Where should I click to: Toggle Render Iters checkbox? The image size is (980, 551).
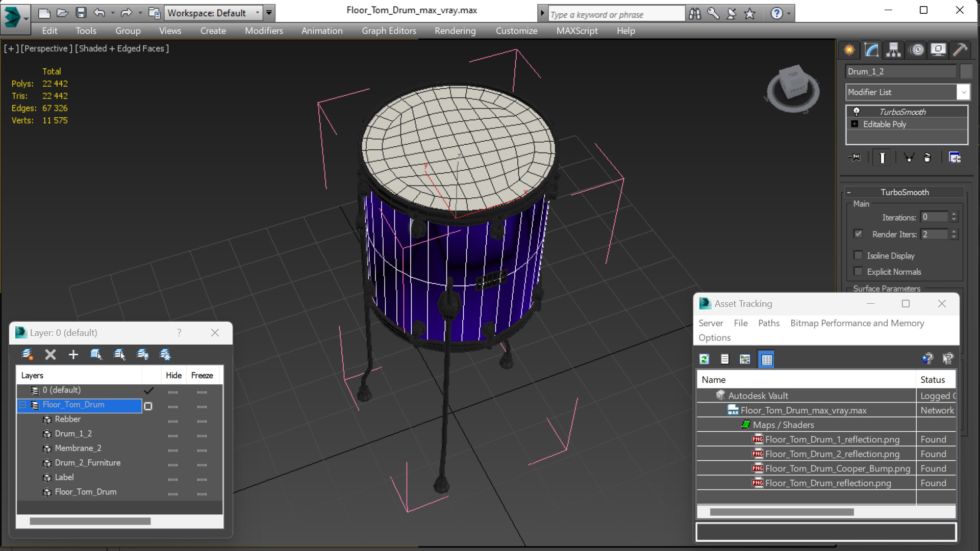coord(858,234)
